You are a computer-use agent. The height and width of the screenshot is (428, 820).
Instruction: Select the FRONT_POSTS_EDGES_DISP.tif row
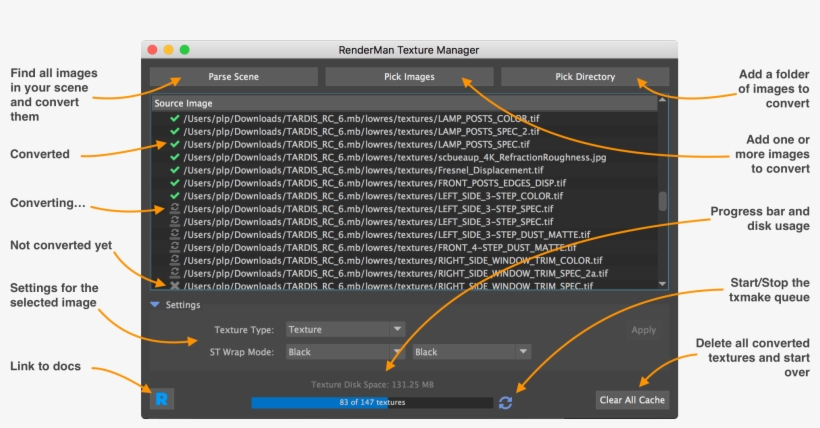coord(405,183)
